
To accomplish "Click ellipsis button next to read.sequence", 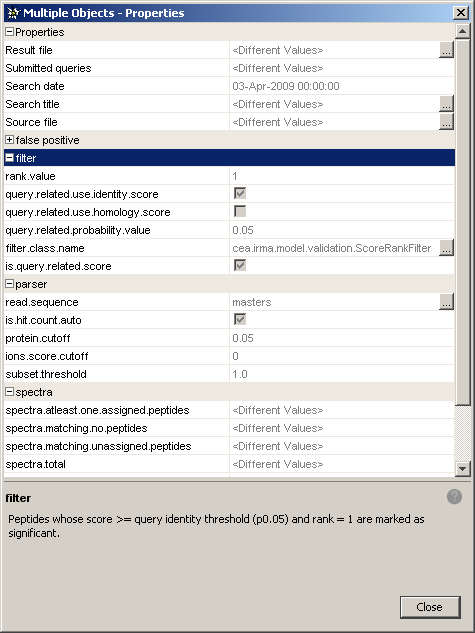I will (446, 302).
